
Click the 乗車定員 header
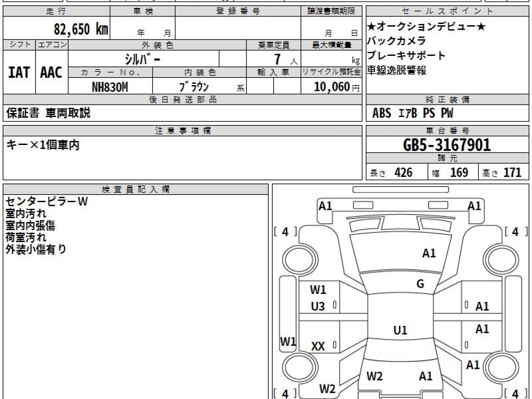pyautogui.click(x=274, y=45)
